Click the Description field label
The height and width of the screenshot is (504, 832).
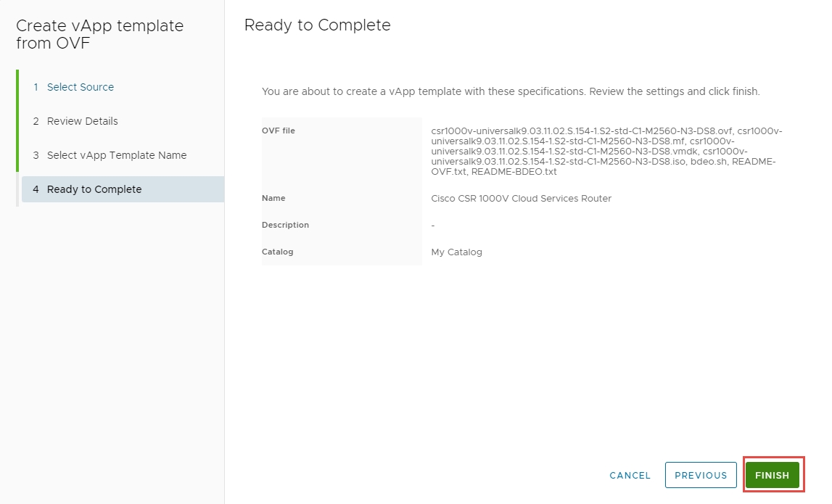(285, 225)
